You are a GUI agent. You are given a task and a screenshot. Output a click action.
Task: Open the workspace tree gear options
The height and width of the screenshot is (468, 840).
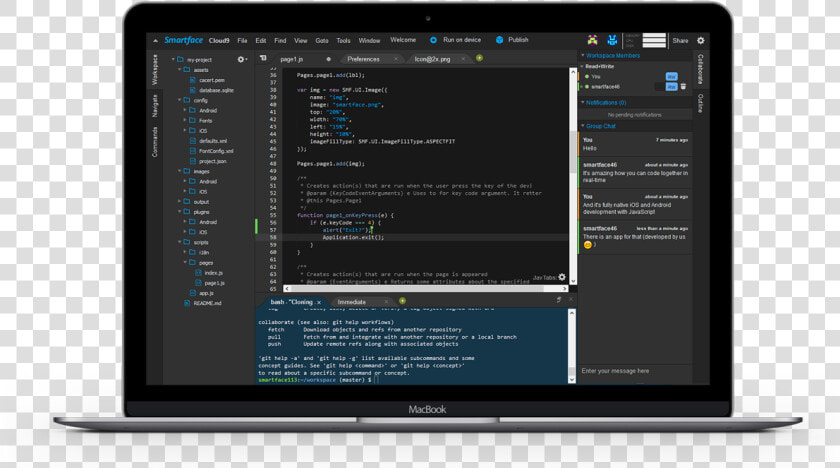[241, 59]
